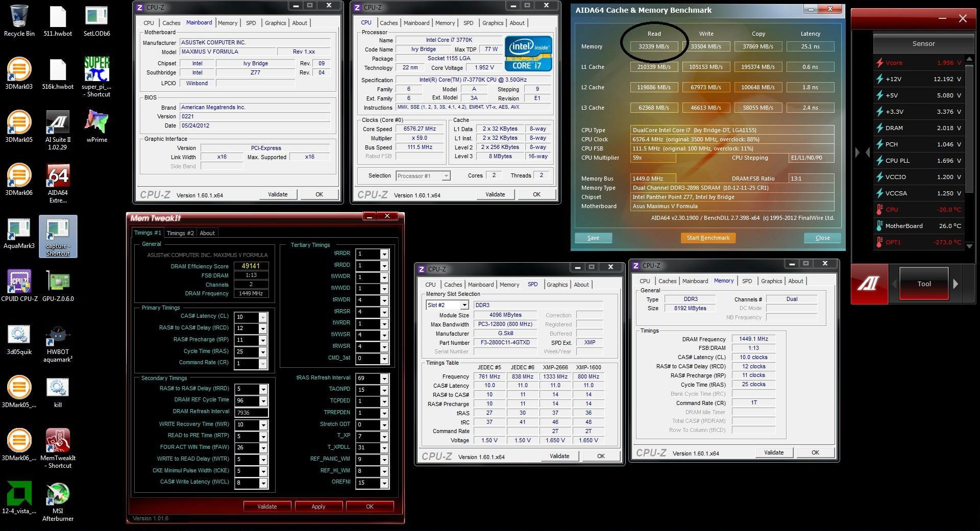The width and height of the screenshot is (980, 531).
Task: Open the 3DMark06_... desktop icon
Action: point(19,445)
